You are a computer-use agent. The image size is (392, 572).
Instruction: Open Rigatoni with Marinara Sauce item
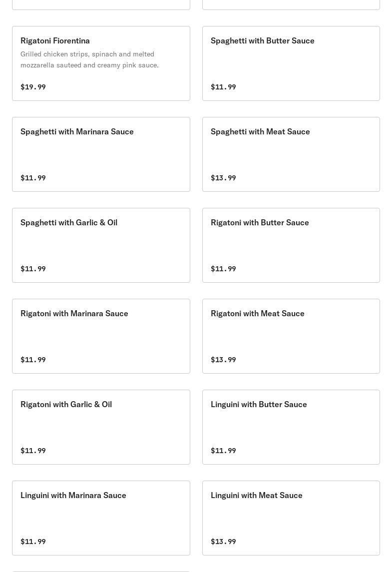point(101,336)
